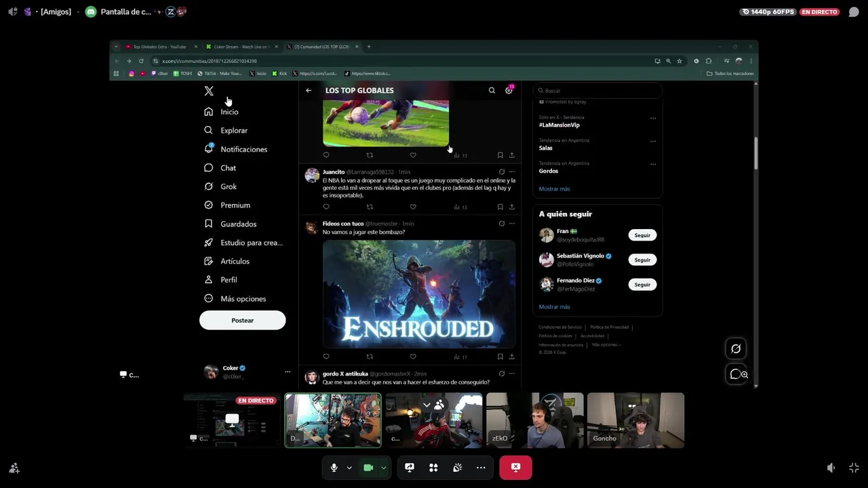Click the X logo in sidebar
This screenshot has width=868, height=488.
coord(209,91)
